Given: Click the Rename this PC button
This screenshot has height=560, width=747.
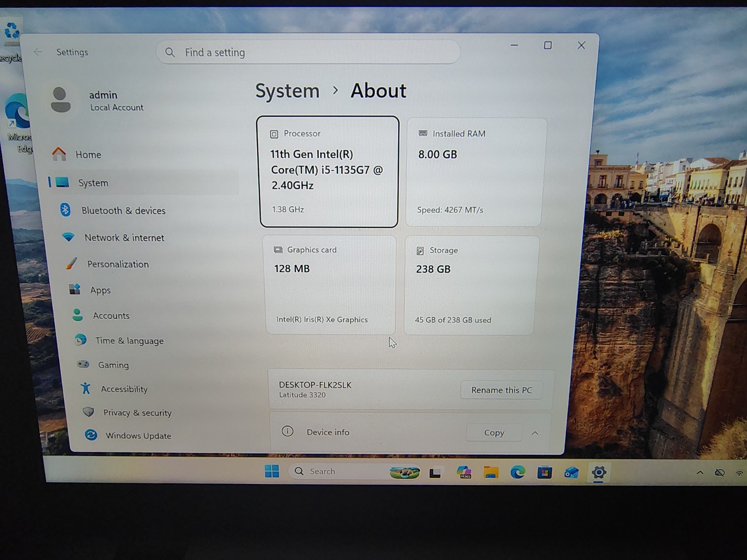Looking at the screenshot, I should (501, 390).
